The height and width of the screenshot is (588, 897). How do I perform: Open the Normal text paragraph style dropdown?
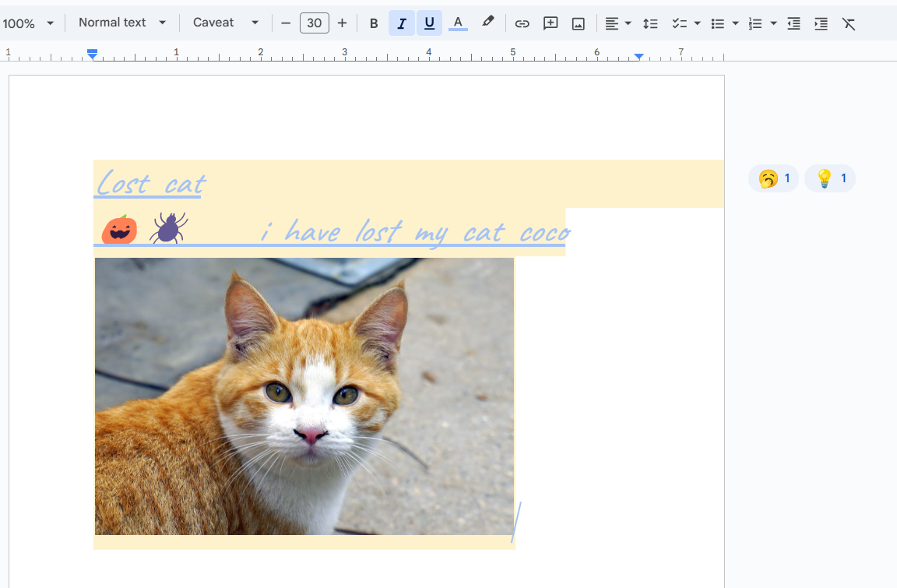click(x=121, y=23)
